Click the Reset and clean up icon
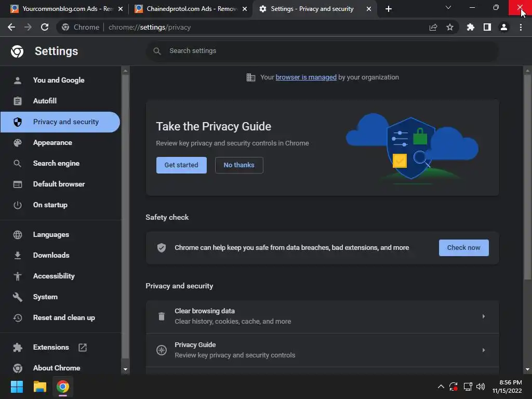Image resolution: width=532 pixels, height=399 pixels. click(x=17, y=318)
